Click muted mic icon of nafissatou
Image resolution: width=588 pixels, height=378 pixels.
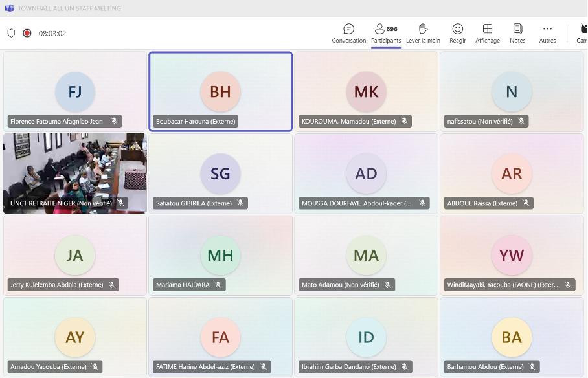point(521,121)
